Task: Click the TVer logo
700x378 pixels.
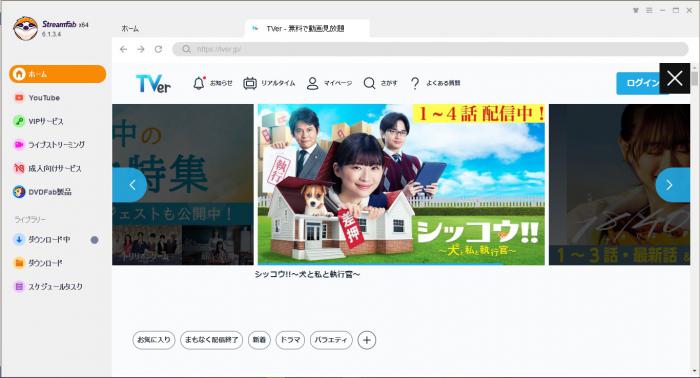Action: pos(153,83)
